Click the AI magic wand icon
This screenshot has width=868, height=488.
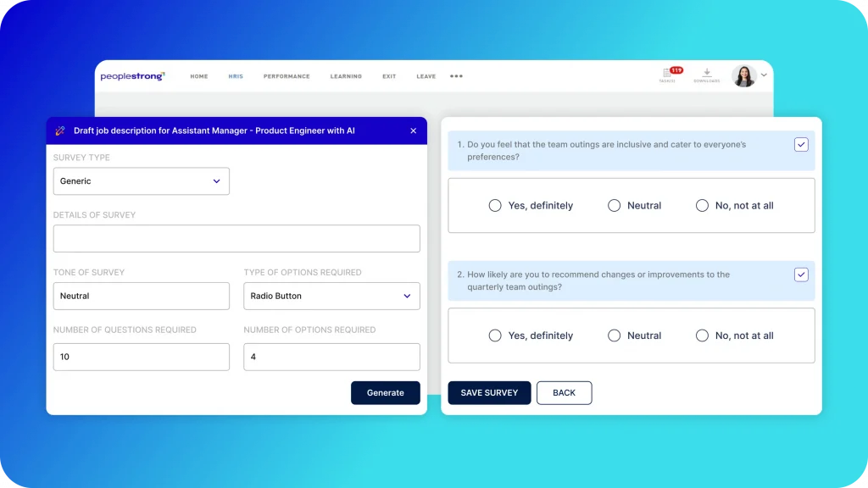point(60,131)
